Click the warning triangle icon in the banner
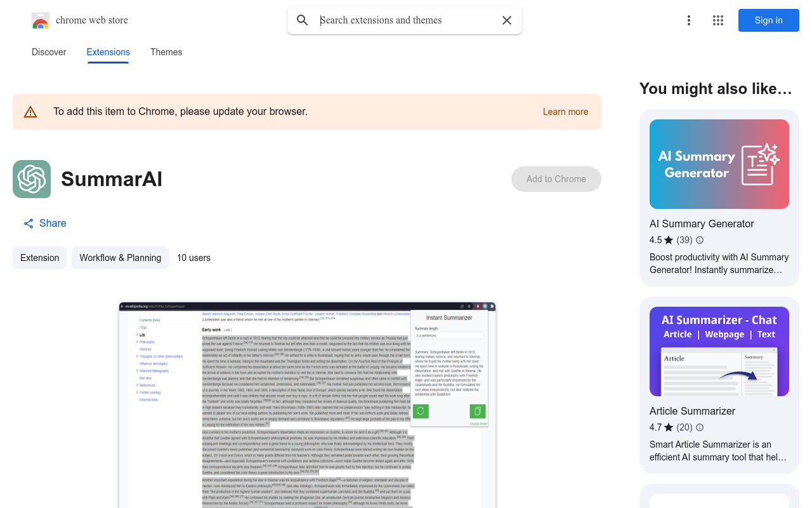812x508 pixels. click(x=30, y=112)
